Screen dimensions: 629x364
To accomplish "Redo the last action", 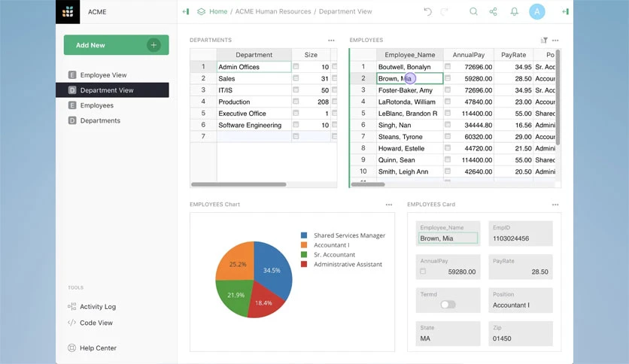I will pos(444,11).
